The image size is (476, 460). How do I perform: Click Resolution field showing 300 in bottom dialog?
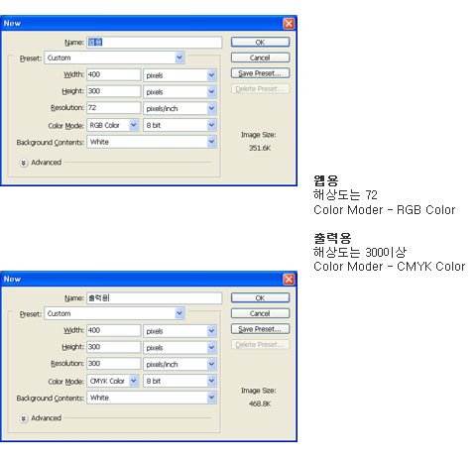click(x=114, y=364)
